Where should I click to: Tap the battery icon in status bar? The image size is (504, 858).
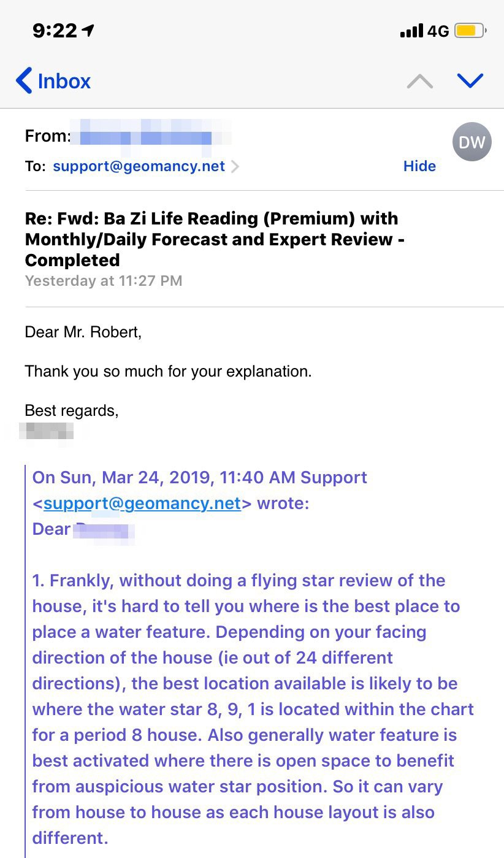(471, 31)
